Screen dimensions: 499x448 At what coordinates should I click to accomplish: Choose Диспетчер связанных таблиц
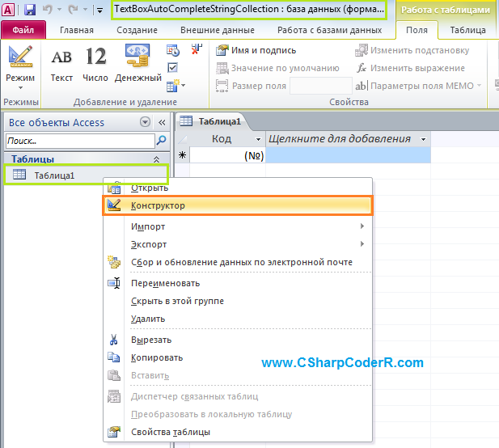[238, 396]
